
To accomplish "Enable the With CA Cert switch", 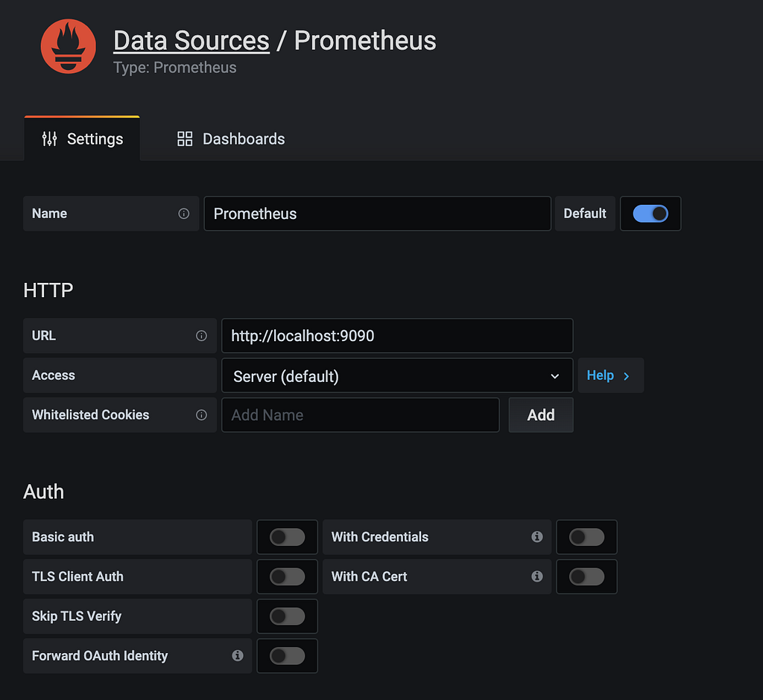I will pos(586,577).
